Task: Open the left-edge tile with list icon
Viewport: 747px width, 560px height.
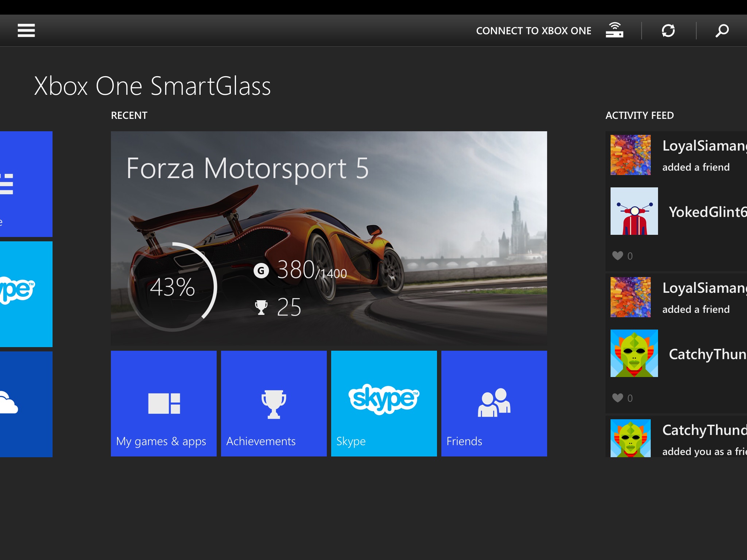Action: [x=26, y=184]
